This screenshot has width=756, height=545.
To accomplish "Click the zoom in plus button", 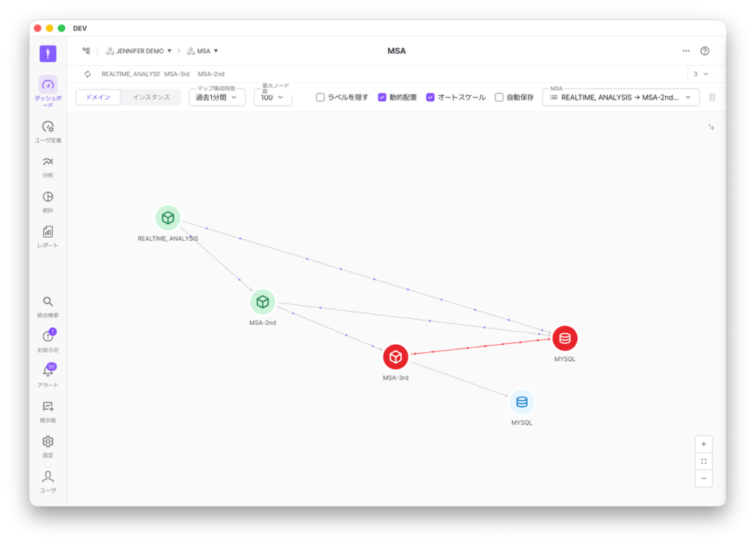I will point(704,444).
